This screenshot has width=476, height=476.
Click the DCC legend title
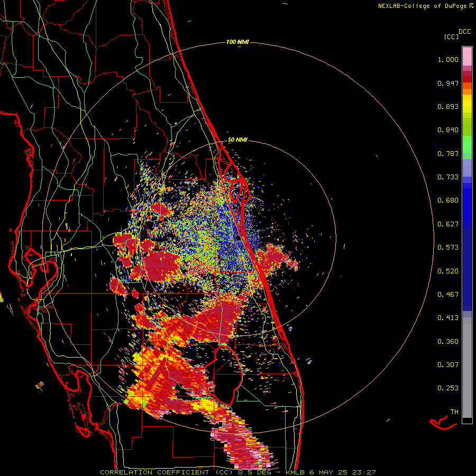pyautogui.click(x=464, y=32)
